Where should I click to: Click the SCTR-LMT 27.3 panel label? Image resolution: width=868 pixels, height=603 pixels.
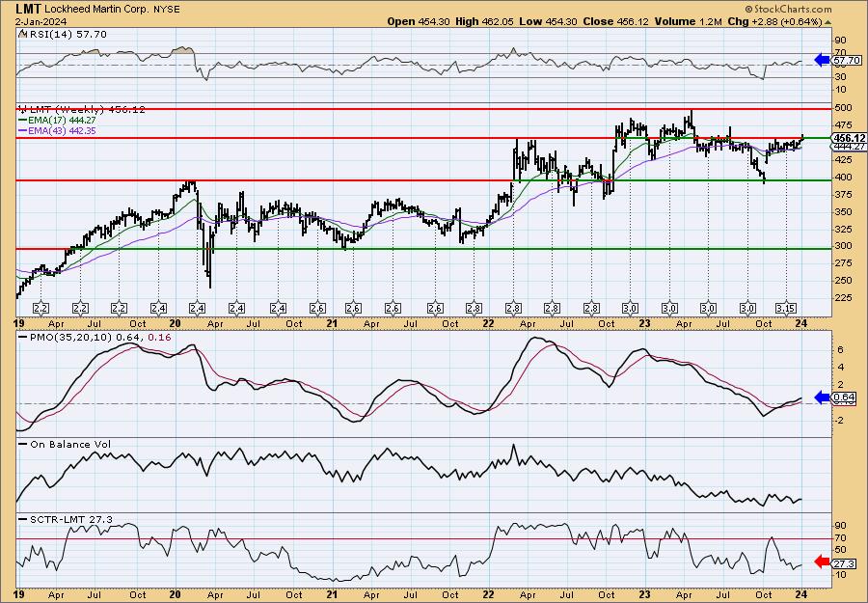(x=70, y=519)
